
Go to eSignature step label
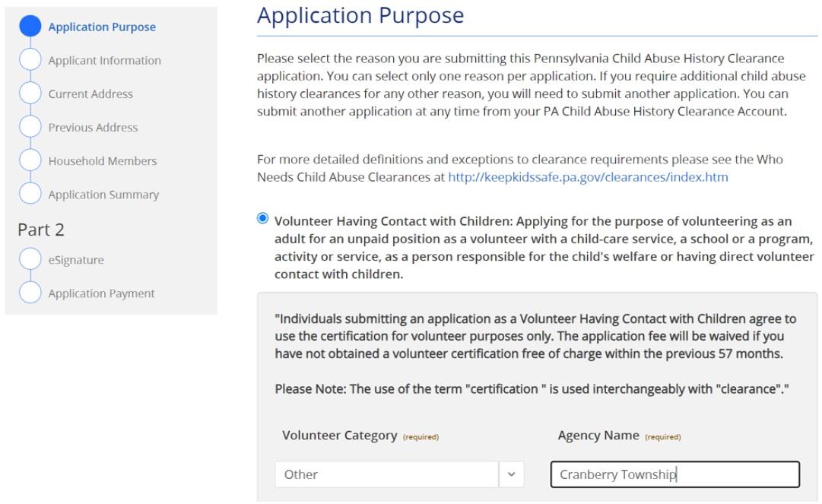pos(76,259)
